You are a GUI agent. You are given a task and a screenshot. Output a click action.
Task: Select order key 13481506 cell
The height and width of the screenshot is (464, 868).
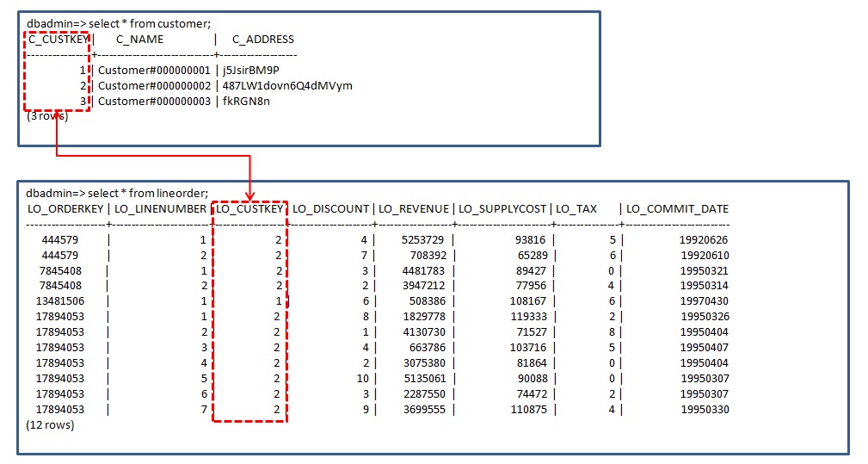pos(60,301)
